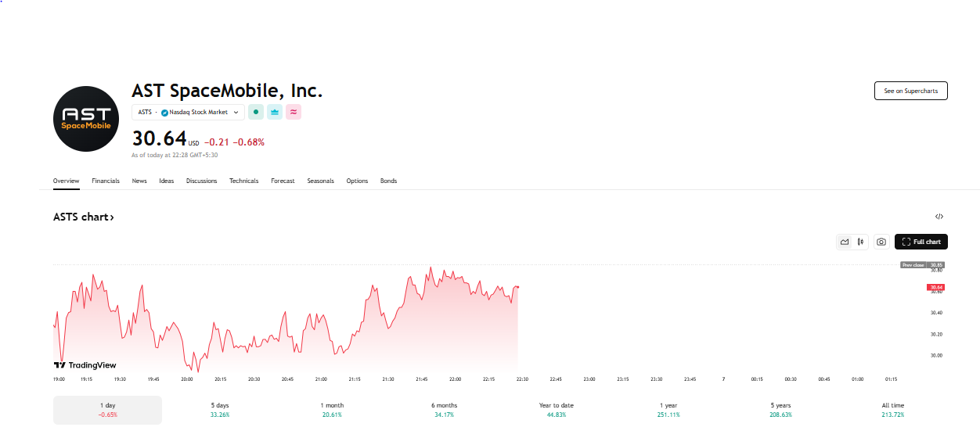Viewport: 980px width, 438px height.
Task: Select the 1 month range
Action: pos(332,410)
